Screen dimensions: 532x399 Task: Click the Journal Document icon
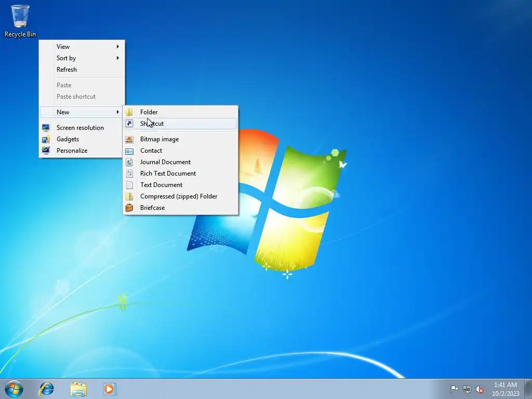(129, 162)
